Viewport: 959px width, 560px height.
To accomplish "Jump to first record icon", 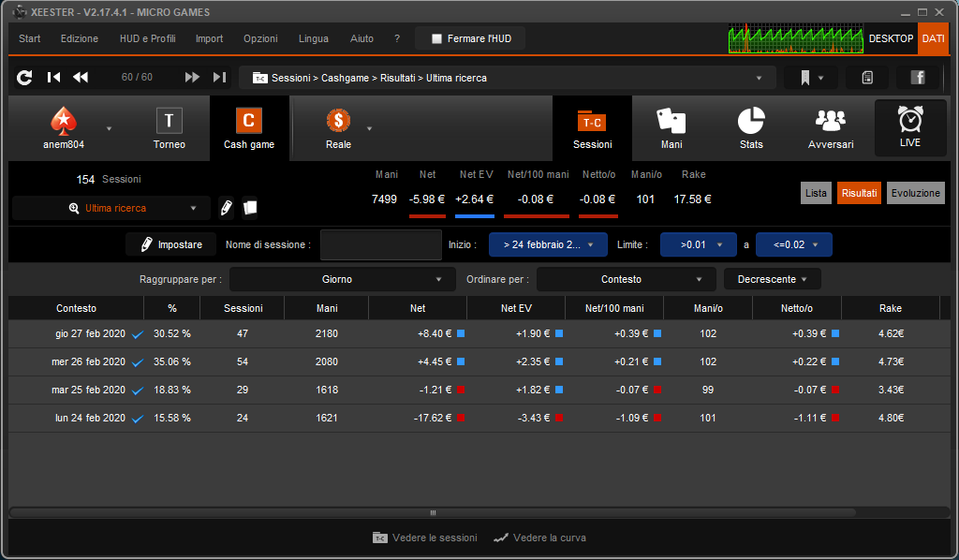I will click(53, 77).
